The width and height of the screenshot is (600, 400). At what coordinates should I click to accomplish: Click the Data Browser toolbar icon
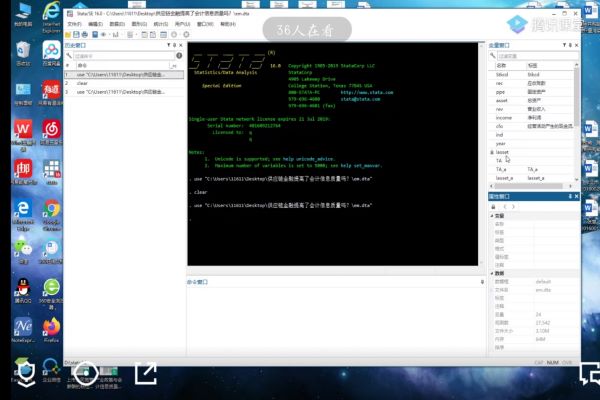153,35
